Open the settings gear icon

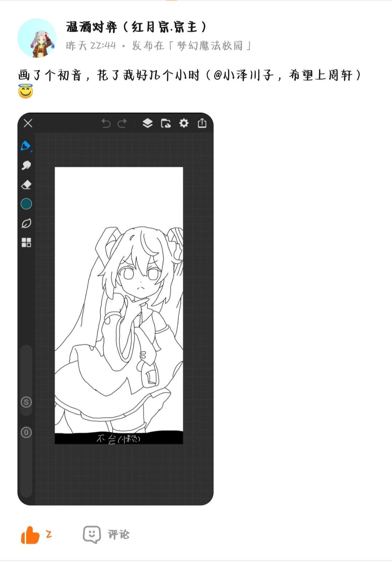184,123
